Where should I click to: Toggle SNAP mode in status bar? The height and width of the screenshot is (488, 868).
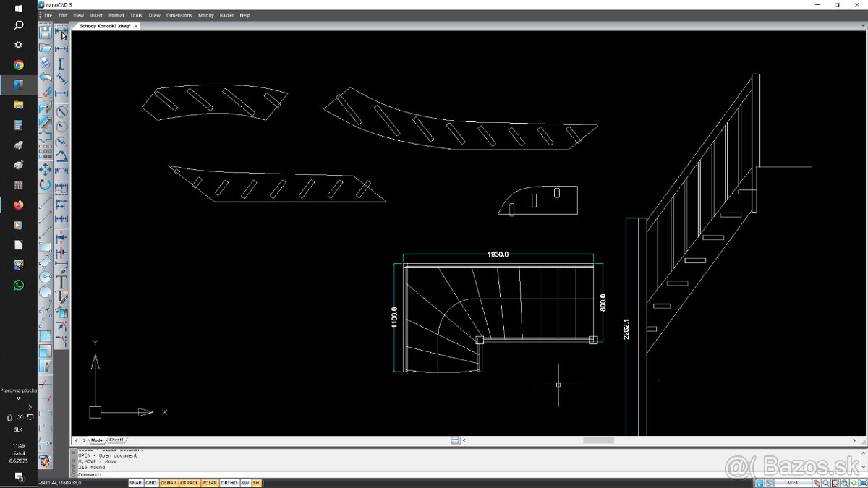point(135,482)
